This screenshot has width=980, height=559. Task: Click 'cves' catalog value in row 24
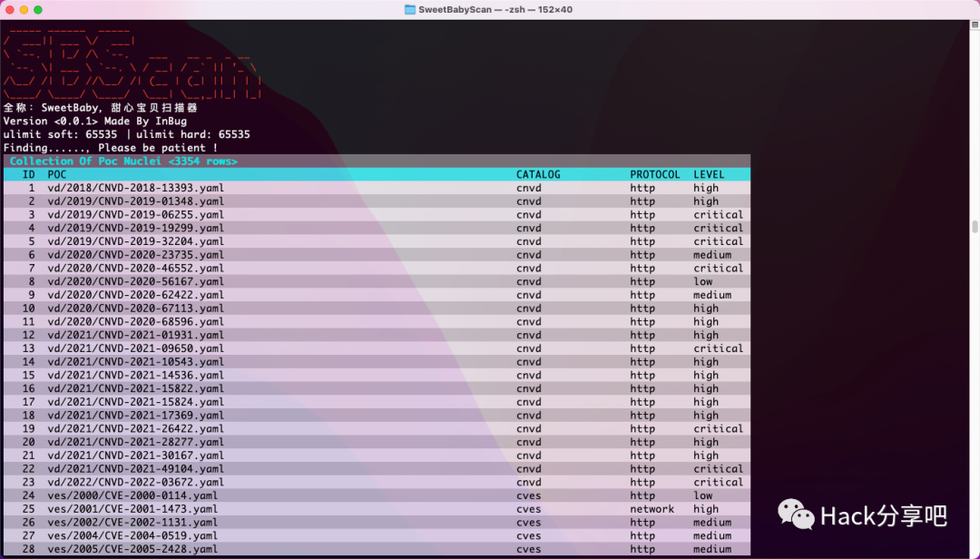point(529,495)
